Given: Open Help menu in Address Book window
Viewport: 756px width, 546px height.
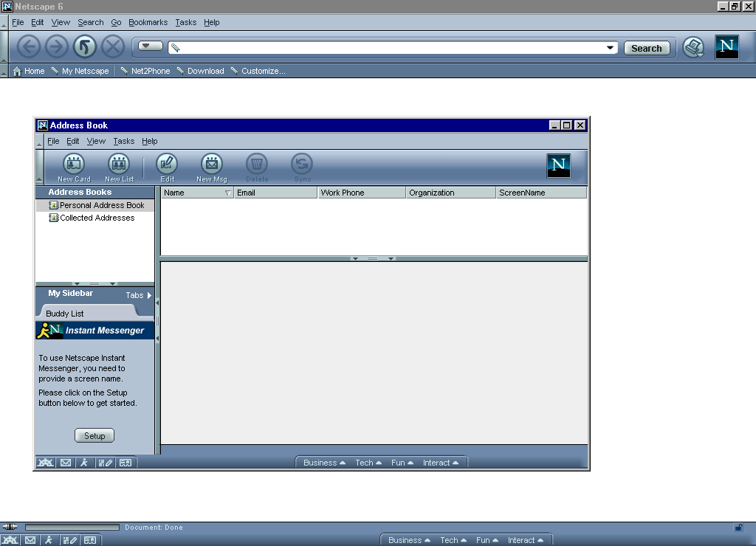Looking at the screenshot, I should 149,141.
